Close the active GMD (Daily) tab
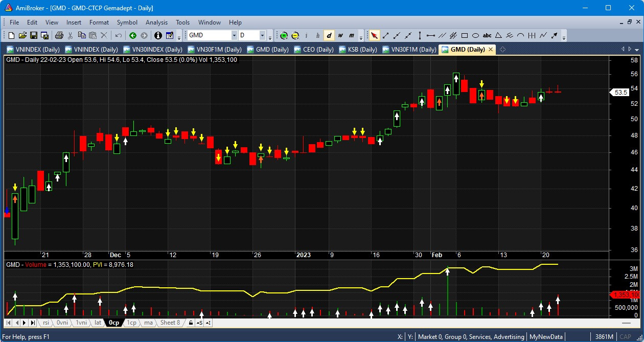Viewport: 644px width, 342px height. click(491, 50)
